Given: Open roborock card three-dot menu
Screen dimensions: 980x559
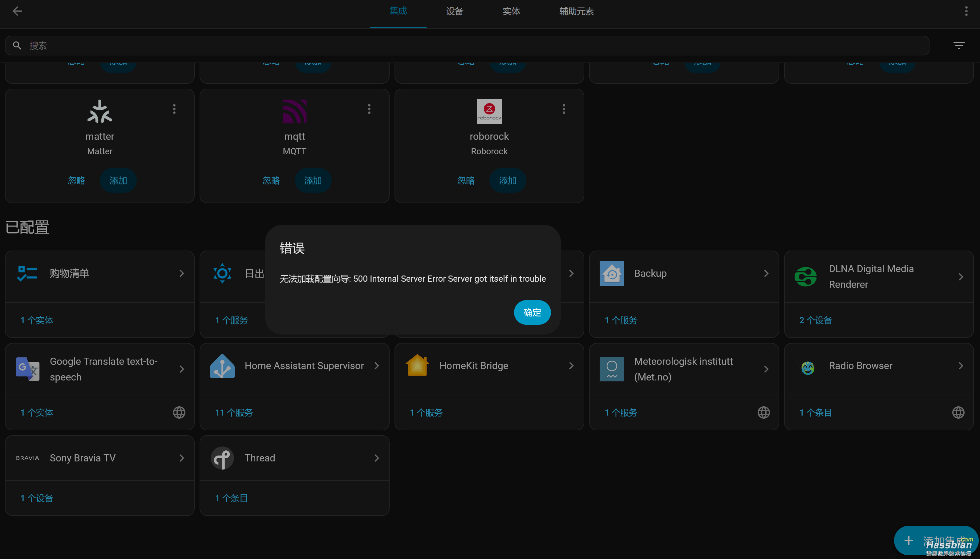Looking at the screenshot, I should pyautogui.click(x=564, y=109).
